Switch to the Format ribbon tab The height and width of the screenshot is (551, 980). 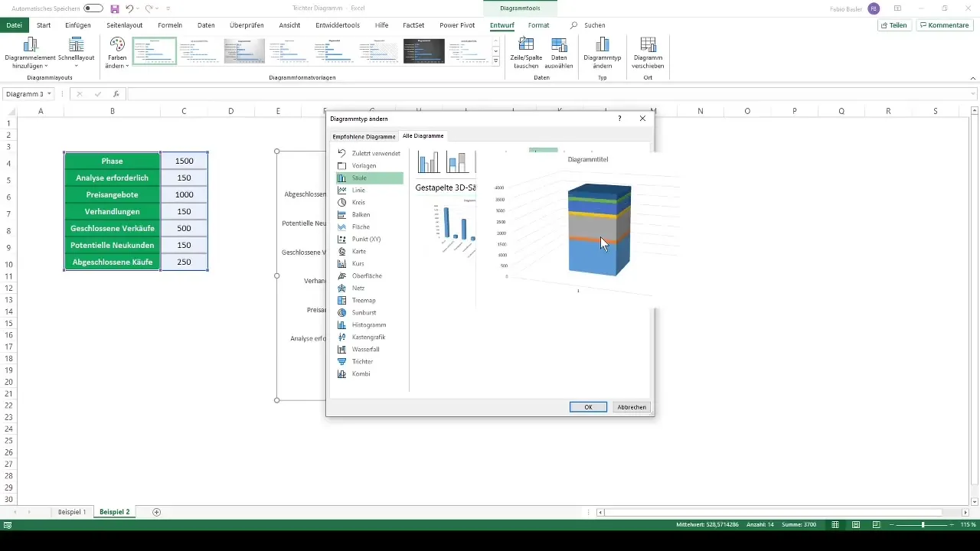pyautogui.click(x=538, y=25)
